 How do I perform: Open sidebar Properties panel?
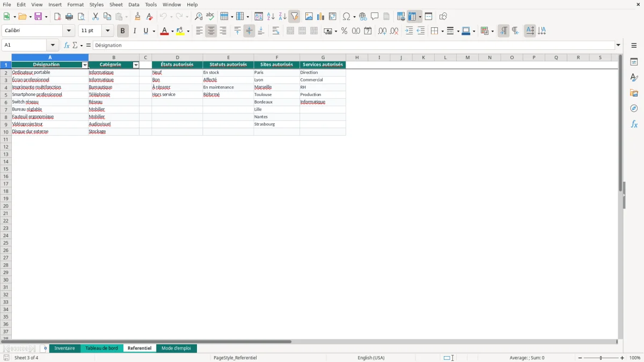coord(634,62)
